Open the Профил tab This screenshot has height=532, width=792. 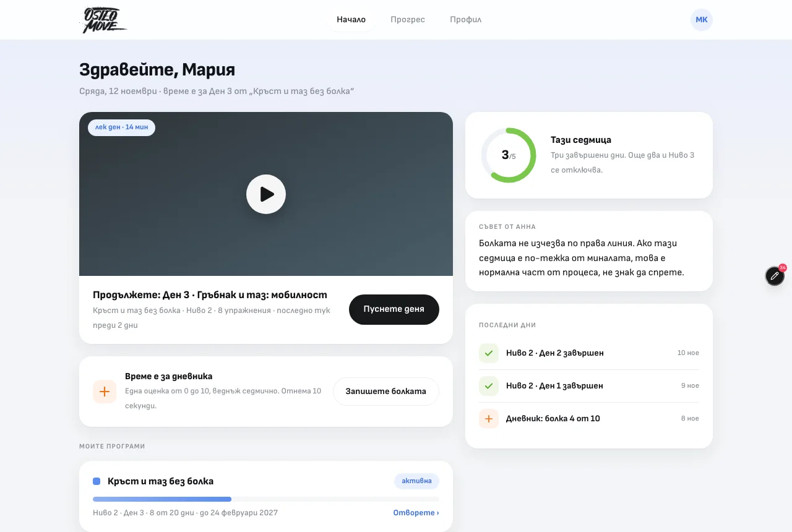point(466,20)
